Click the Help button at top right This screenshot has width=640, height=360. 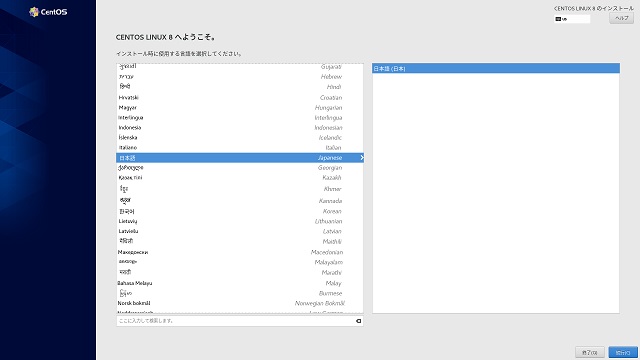622,18
